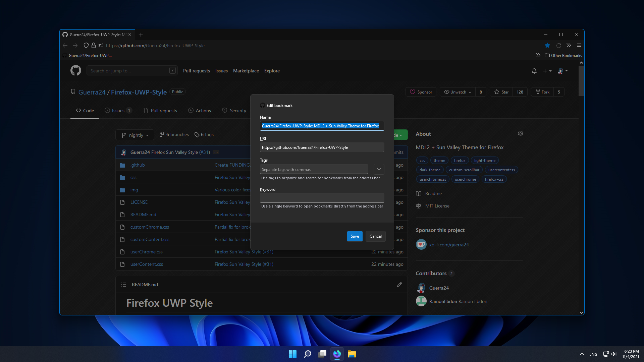Save the bookmark
The width and height of the screenshot is (644, 362).
pos(355,236)
